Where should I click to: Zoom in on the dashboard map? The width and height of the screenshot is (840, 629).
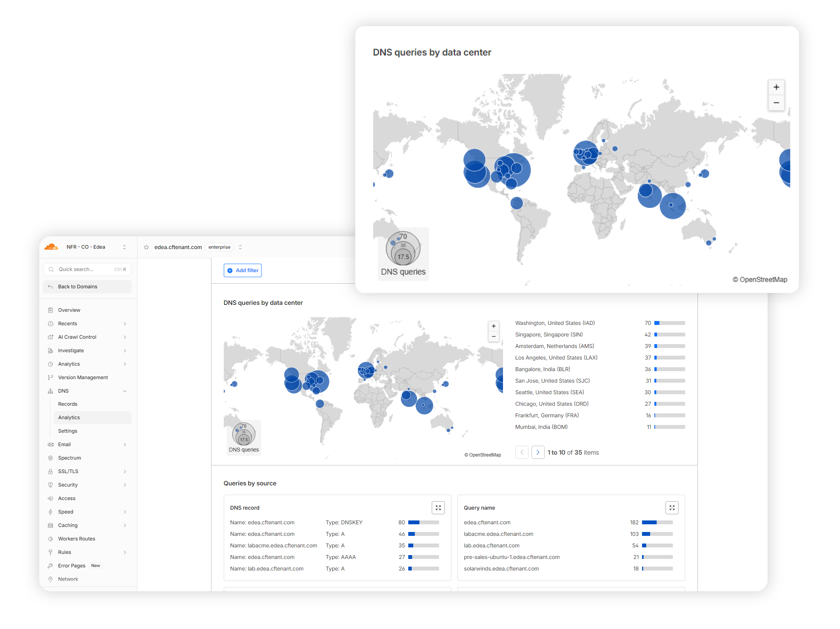pos(494,326)
